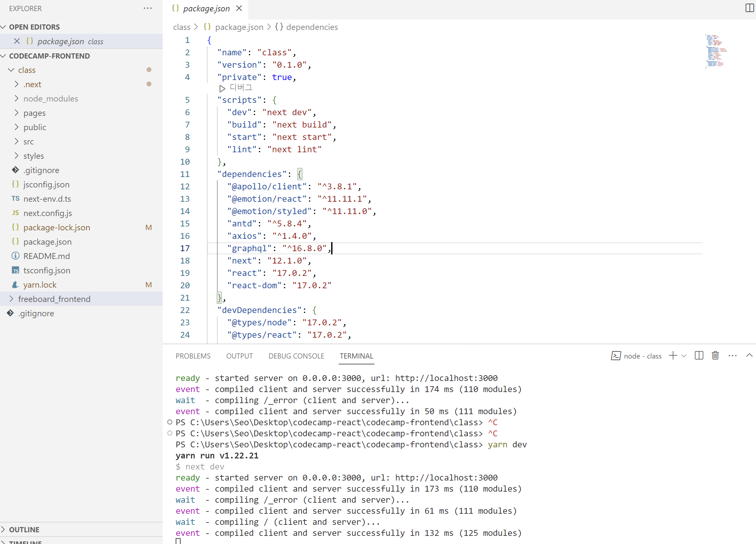The height and width of the screenshot is (544, 756).
Task: Close the package.json editor tab
Action: pos(239,8)
